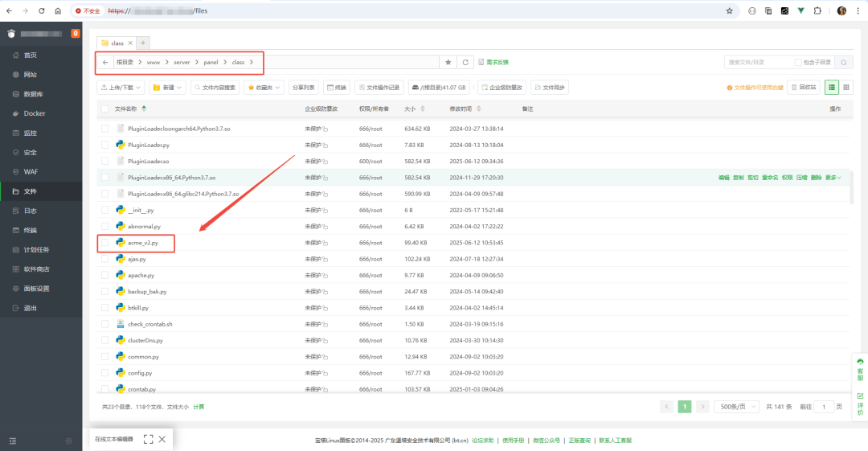Collapse the sidebar with bottom menu icon
The width and height of the screenshot is (868, 451).
[x=13, y=441]
